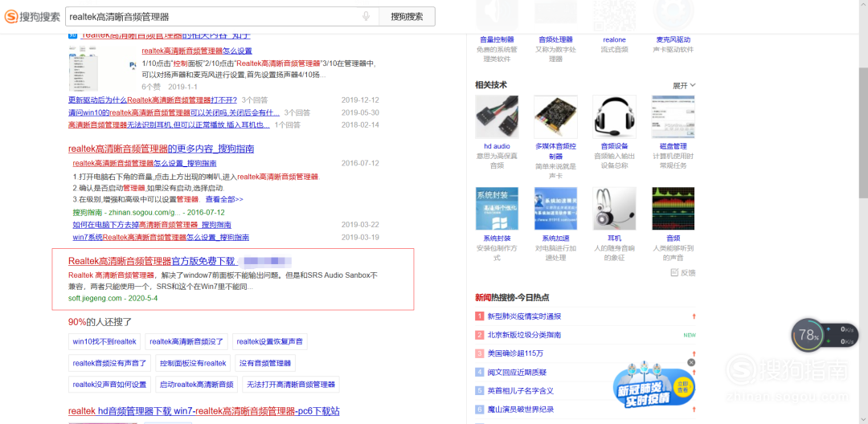Screen dimensions: 868x424
Task: Close the 新冠肺炎 floating ad
Action: (691, 363)
